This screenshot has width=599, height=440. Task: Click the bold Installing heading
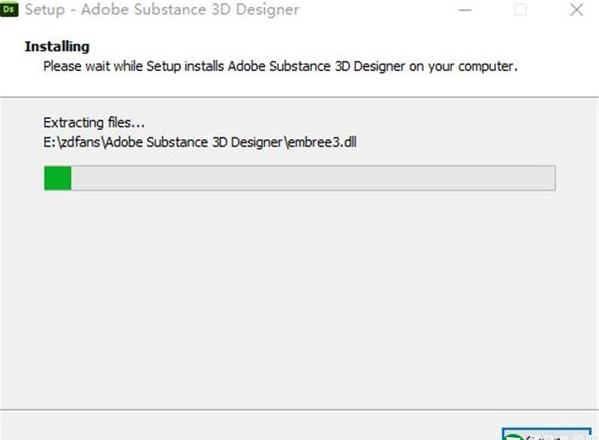click(57, 47)
